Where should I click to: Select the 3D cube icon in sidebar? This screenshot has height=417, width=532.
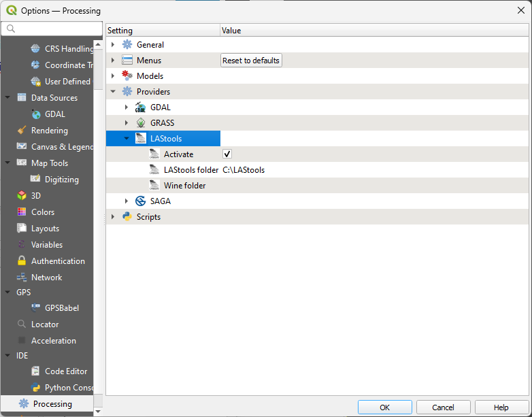tap(22, 195)
